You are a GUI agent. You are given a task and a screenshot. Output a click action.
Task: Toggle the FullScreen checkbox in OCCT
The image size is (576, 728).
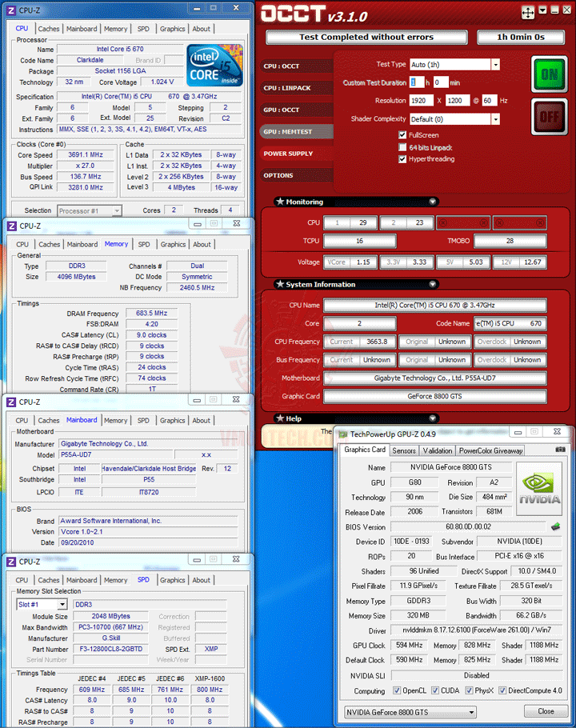click(402, 135)
